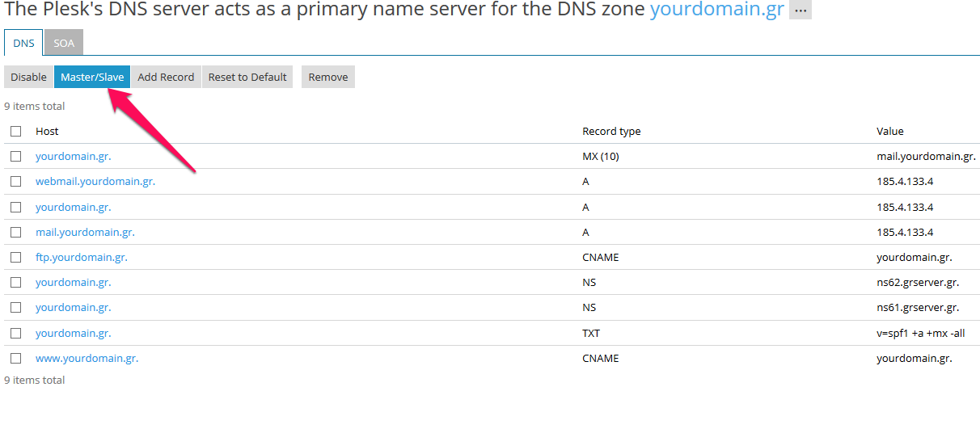980x429 pixels.
Task: Select the TXT record checkbox
Action: pos(16,333)
